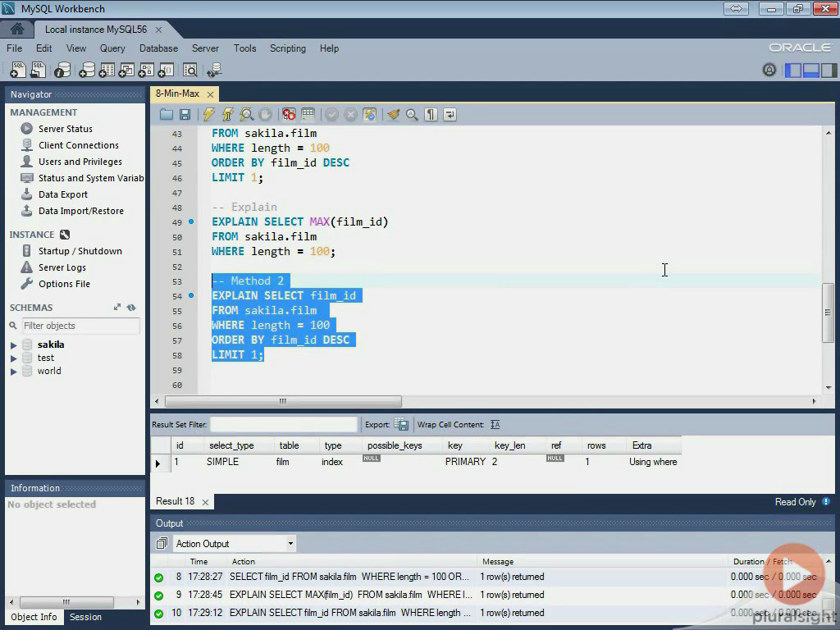Expand the sakila schema
This screenshot has width=840, height=630.
14,345
